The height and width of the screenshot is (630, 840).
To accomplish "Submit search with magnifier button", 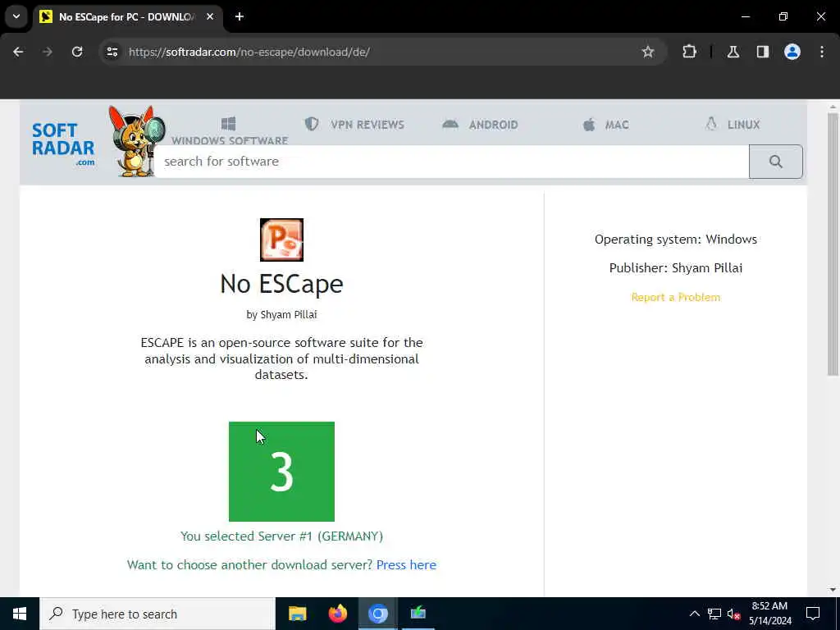I will pyautogui.click(x=775, y=162).
